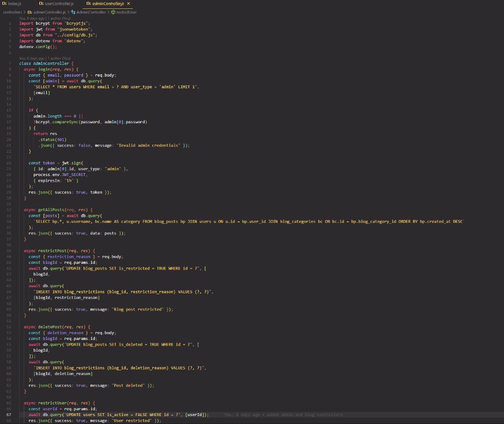Open the adminController.js breadcrumb
The image size is (504, 424).
tap(49, 12)
